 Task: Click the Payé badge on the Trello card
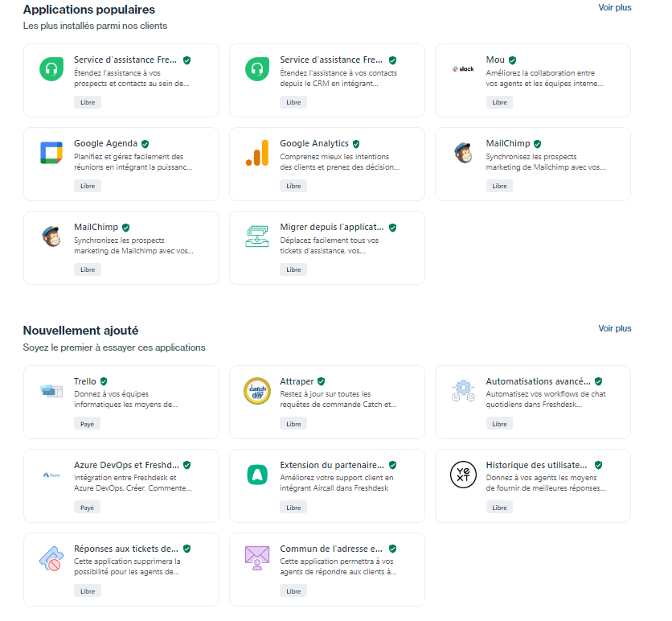tap(88, 424)
